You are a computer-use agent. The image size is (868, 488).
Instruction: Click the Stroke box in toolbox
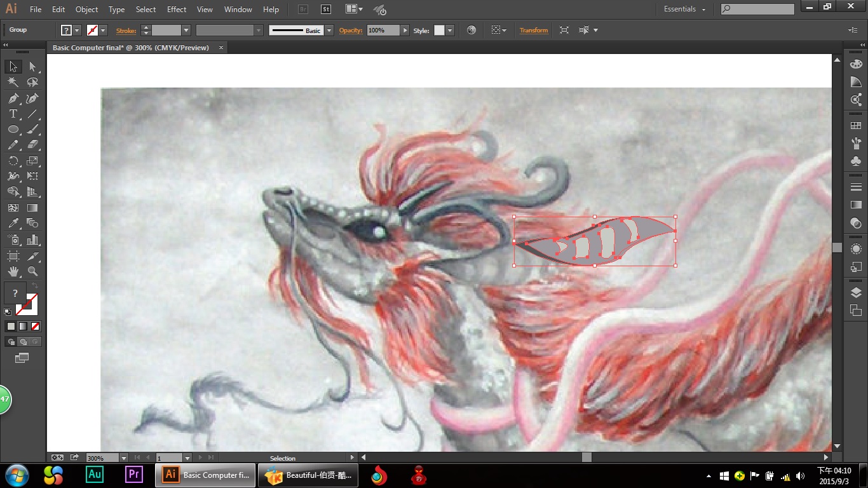coord(27,305)
